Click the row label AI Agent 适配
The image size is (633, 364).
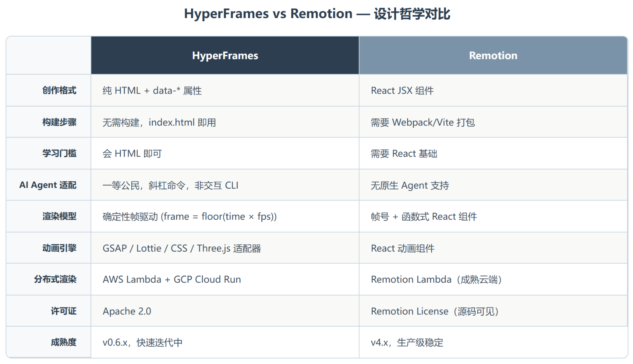click(x=48, y=185)
